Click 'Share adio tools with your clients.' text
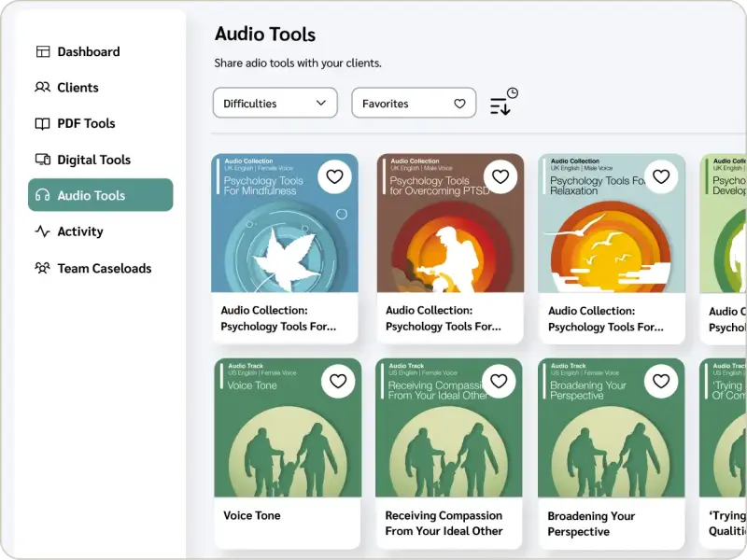This screenshot has width=747, height=560. coord(298,63)
